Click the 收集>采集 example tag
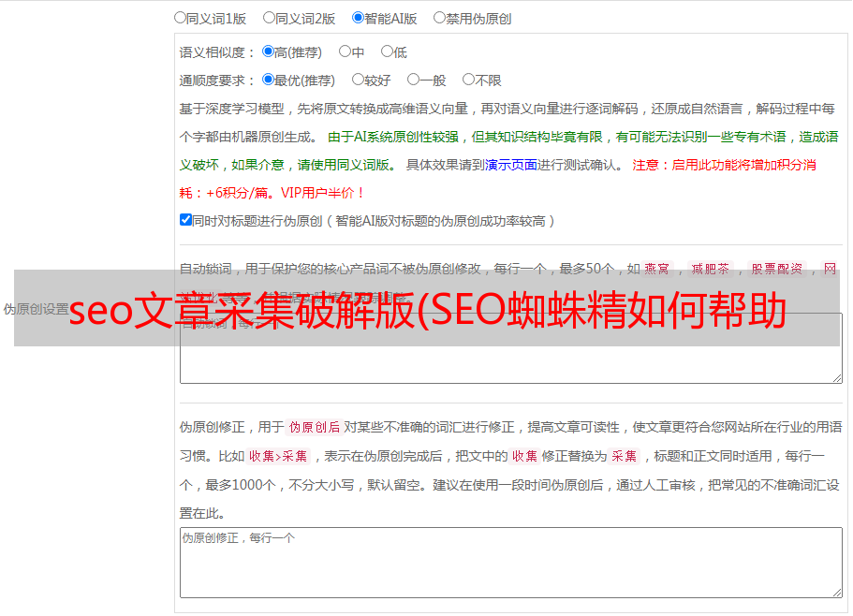The width and height of the screenshot is (853, 616). pos(278,456)
